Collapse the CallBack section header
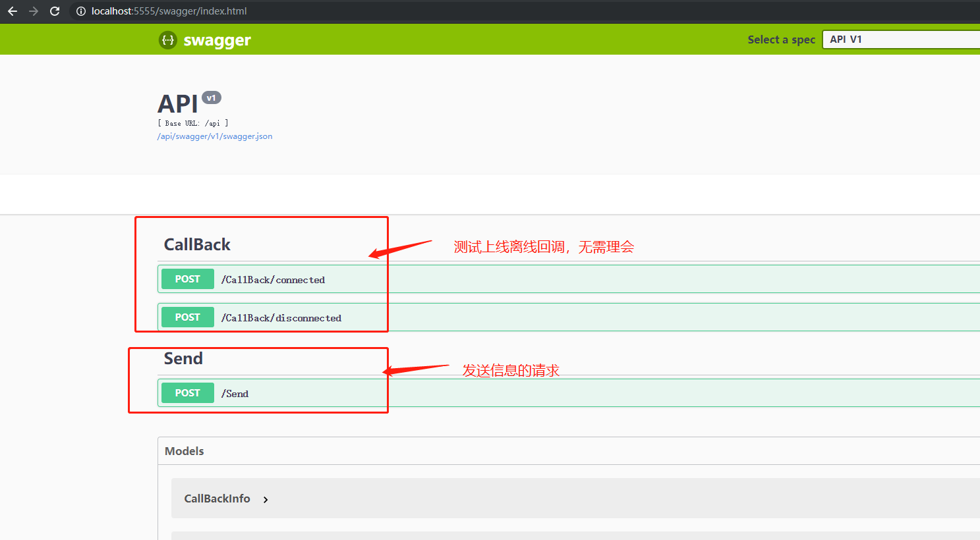 pos(197,245)
